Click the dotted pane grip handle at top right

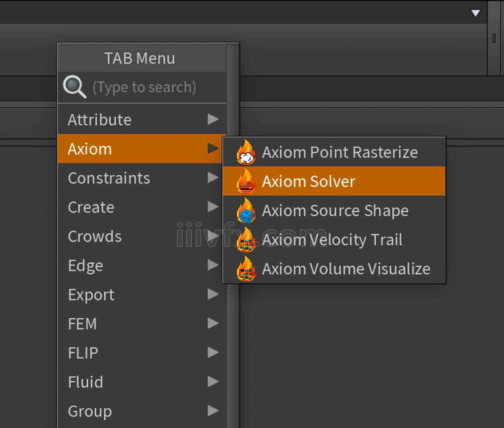coord(494,38)
